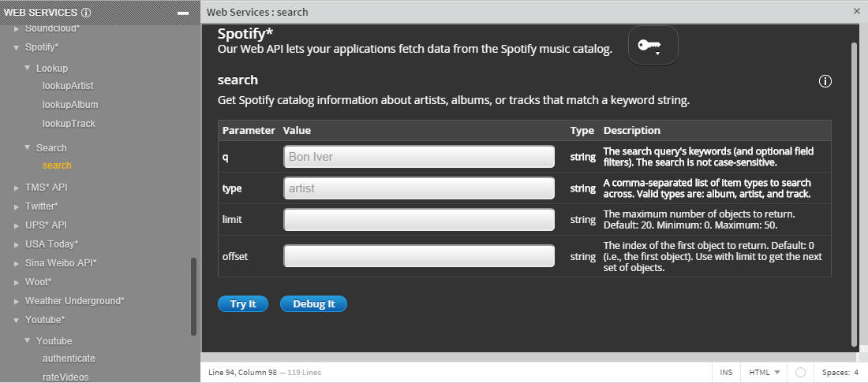
Task: Click the info icon beside search heading
Action: point(825,81)
